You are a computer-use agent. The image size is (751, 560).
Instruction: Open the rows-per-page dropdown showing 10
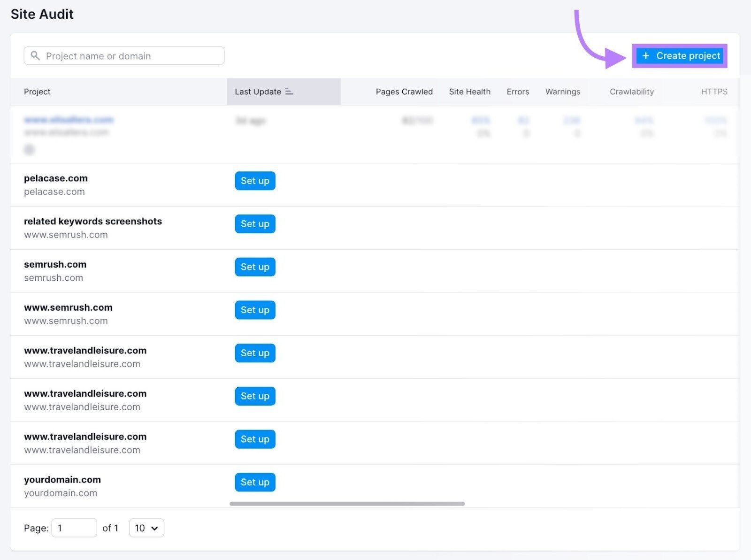click(x=146, y=528)
